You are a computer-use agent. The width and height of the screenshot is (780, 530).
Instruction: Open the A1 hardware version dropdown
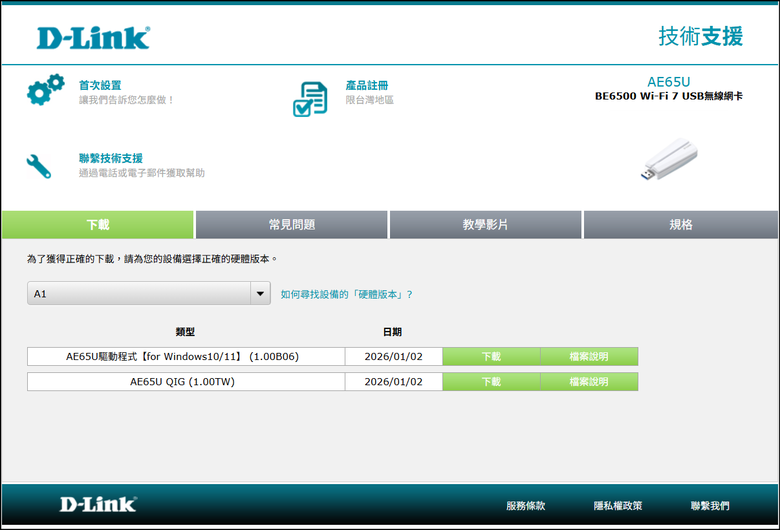tap(149, 293)
